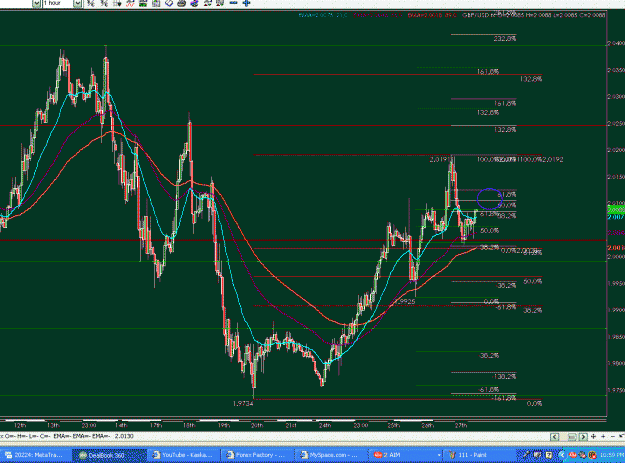Click the '17th' date on time axis
Screen dimensions: 625x463
(156, 425)
